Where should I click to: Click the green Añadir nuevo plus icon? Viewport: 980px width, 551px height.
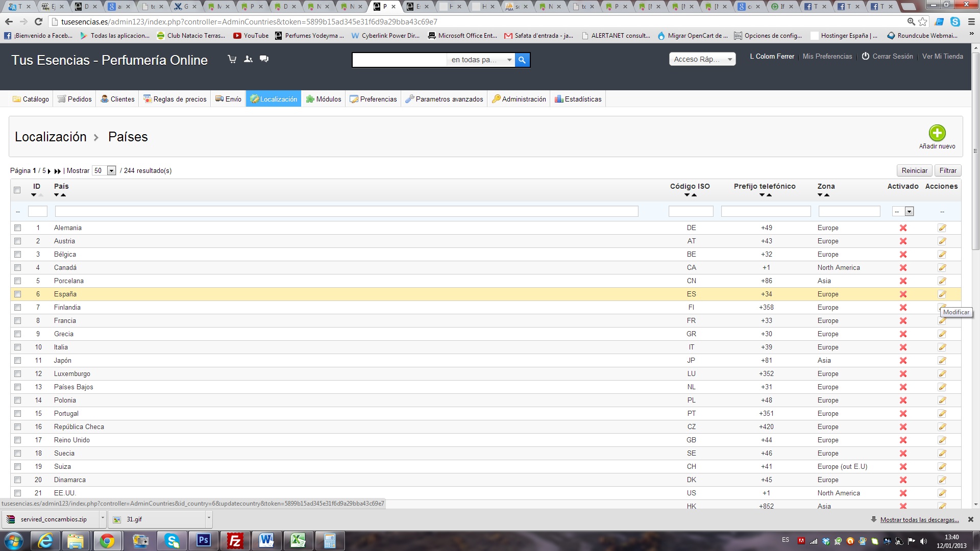click(x=937, y=133)
